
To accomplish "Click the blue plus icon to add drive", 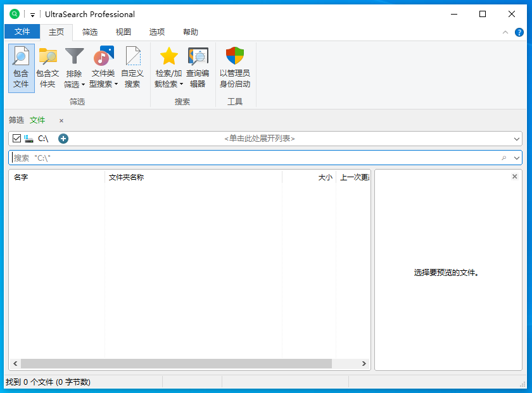I will click(63, 139).
